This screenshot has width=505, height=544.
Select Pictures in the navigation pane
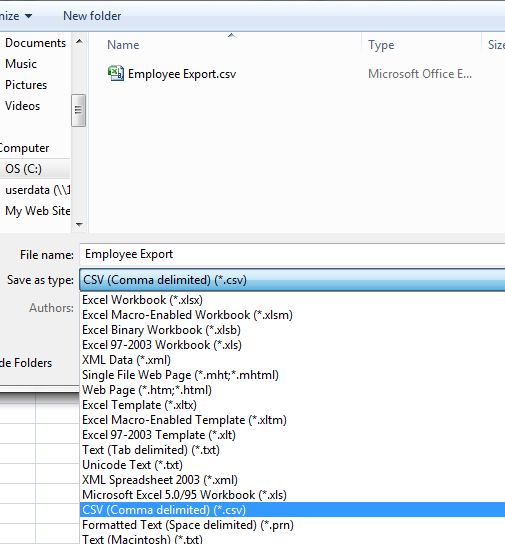[x=26, y=85]
